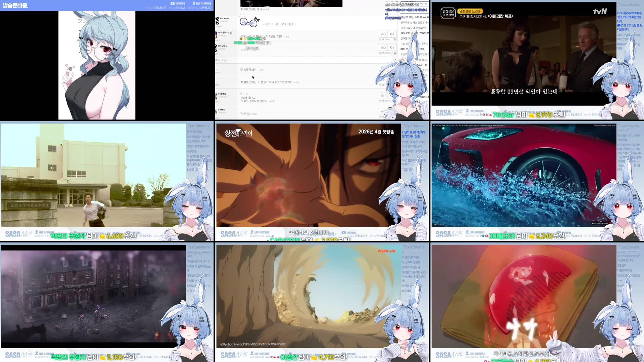Click the '6,600후원' donation banner
Image resolution: width=644 pixels, height=362 pixels.
click(x=93, y=236)
